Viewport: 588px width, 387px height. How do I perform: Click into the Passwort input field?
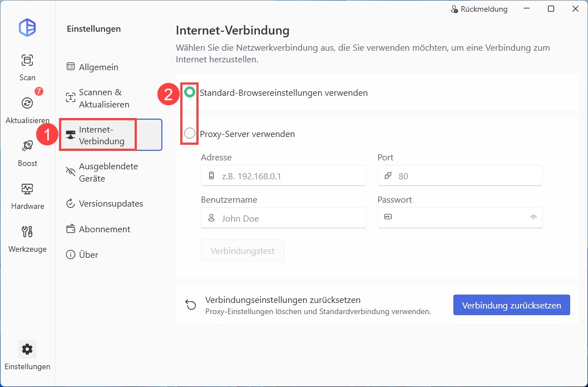tap(460, 218)
